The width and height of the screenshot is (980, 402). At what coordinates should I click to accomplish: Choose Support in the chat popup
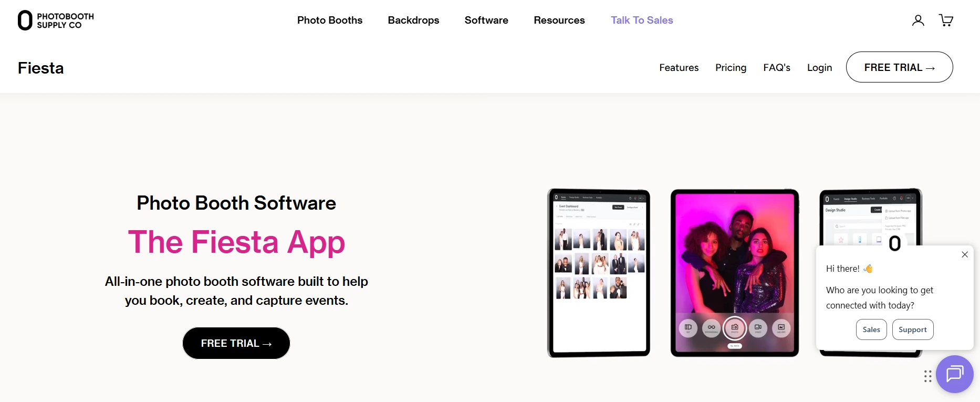click(913, 329)
